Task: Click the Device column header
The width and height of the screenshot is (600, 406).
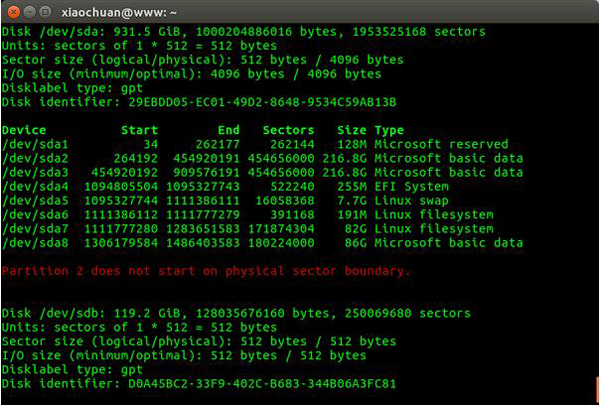Action: pos(27,130)
